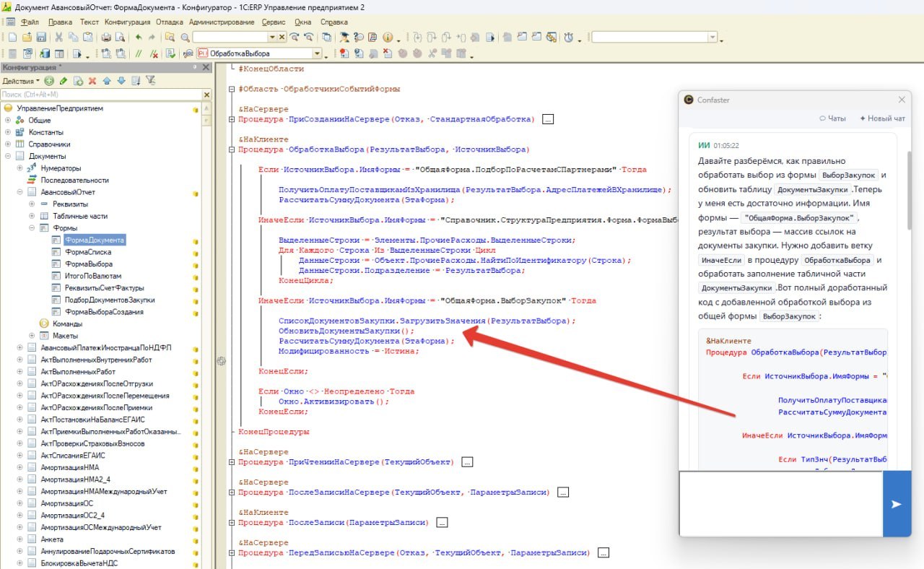Screen dimensions: 924x569
Task: Open the Отладка menu
Action: click(170, 22)
